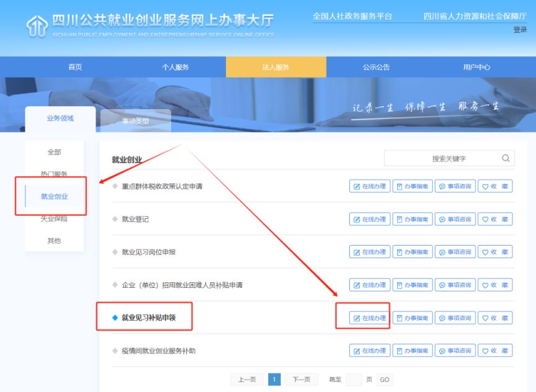Image resolution: width=536 pixels, height=392 pixels.
Task: Switch to 个人服务 navigation tab
Action: (x=176, y=67)
